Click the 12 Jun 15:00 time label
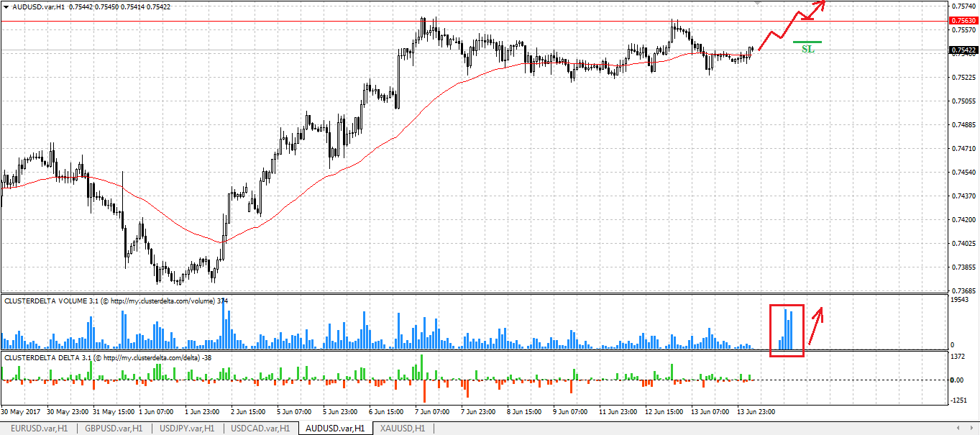The image size is (980, 435). pyautogui.click(x=664, y=413)
